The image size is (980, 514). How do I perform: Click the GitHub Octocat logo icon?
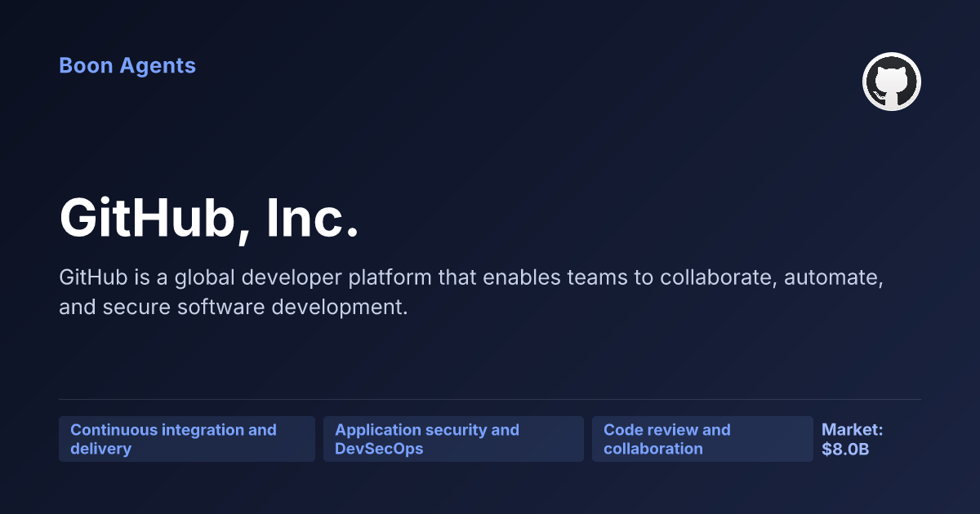[x=892, y=82]
